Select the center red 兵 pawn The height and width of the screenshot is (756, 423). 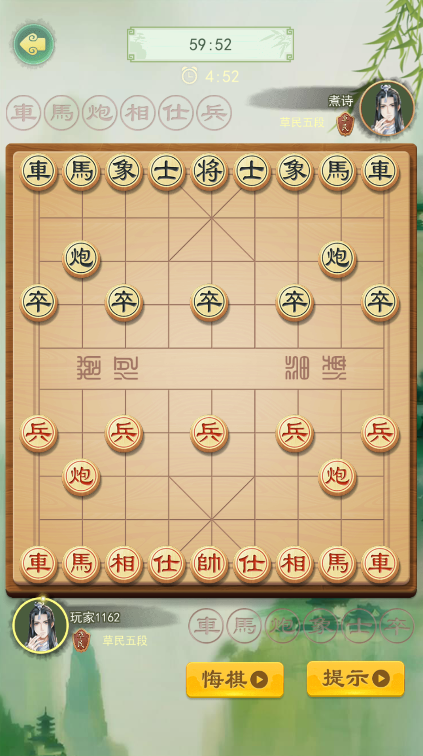pos(209,433)
